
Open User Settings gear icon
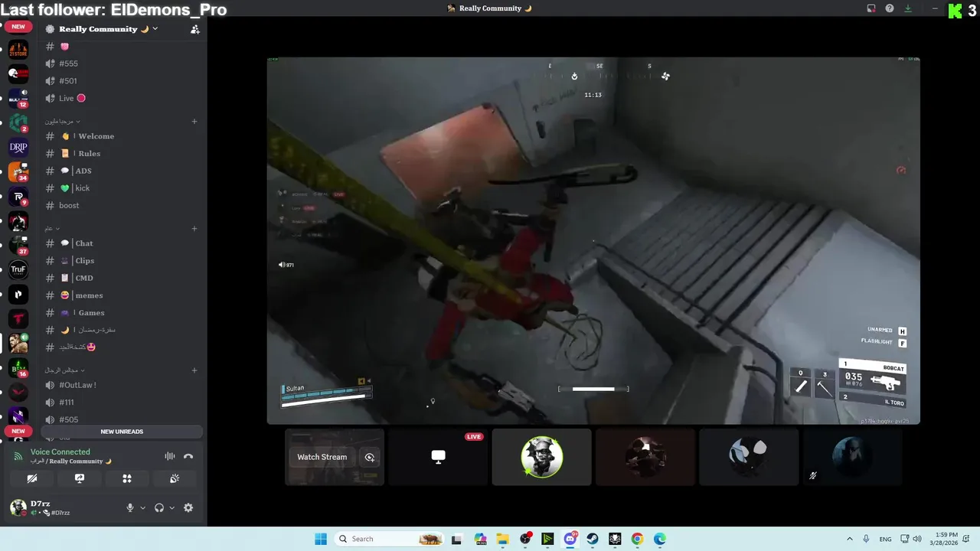pos(188,508)
